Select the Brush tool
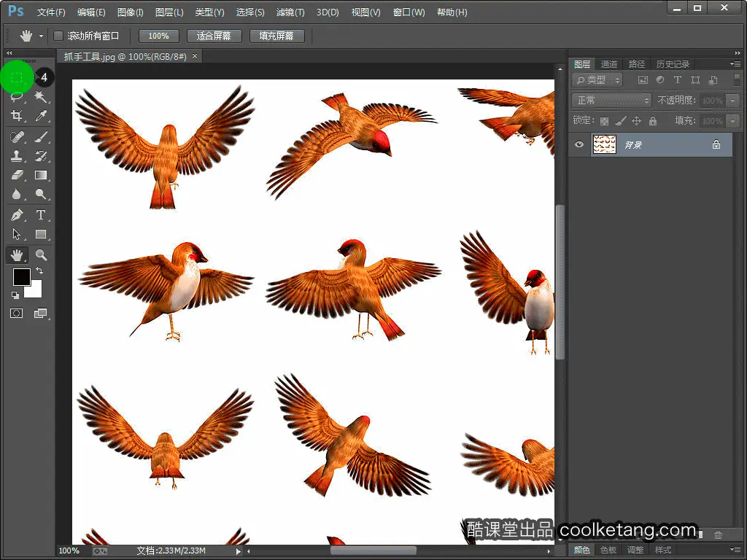Screen dimensions: 747x560 pyautogui.click(x=41, y=137)
